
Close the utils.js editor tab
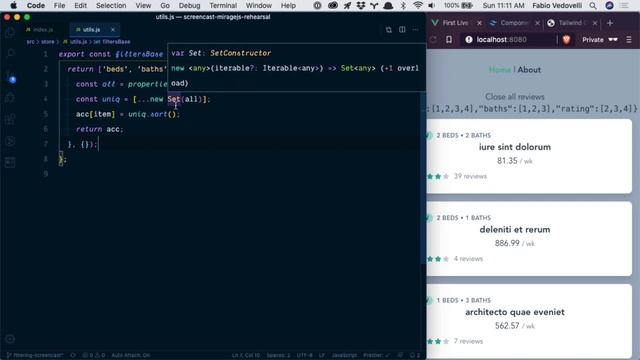click(x=113, y=30)
